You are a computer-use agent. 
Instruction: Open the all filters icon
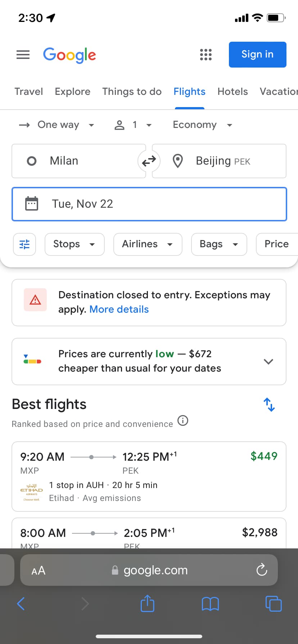coord(24,244)
